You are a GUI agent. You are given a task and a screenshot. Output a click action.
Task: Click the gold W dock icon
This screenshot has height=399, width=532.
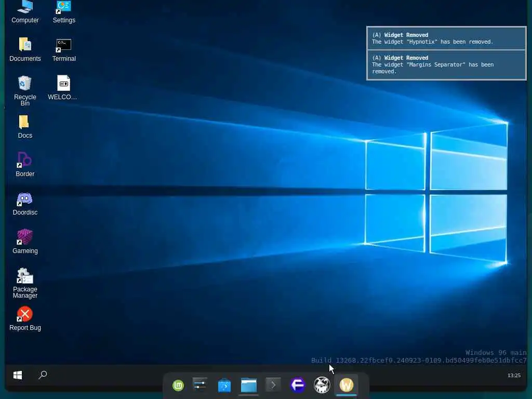(x=347, y=385)
